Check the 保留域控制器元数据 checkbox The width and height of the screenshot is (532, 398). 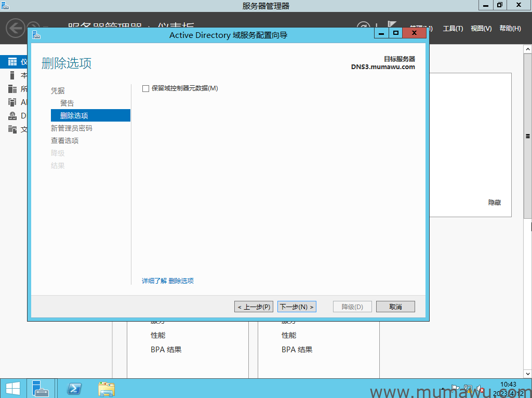pos(145,89)
